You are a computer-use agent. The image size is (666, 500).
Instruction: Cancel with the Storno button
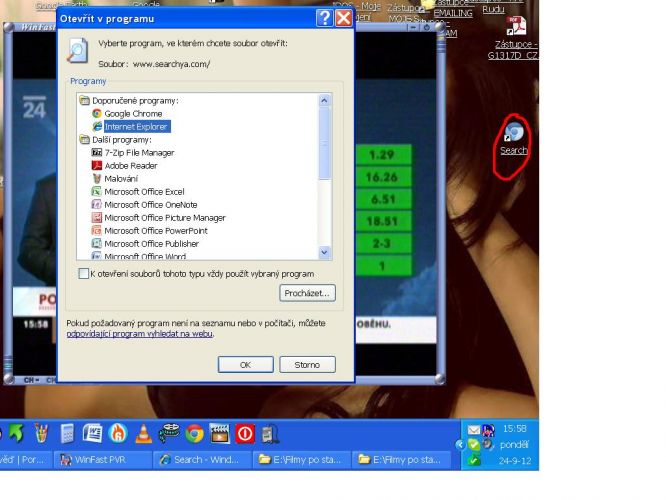pyautogui.click(x=307, y=364)
